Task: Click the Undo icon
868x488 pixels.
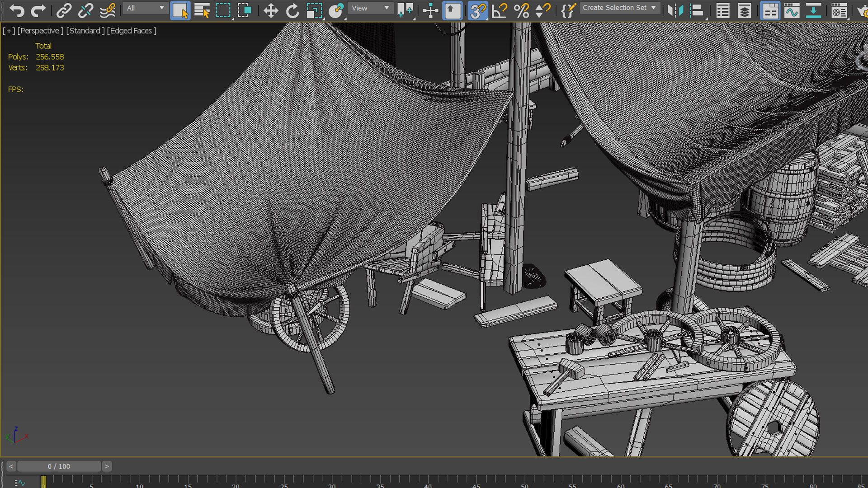Action: [17, 10]
